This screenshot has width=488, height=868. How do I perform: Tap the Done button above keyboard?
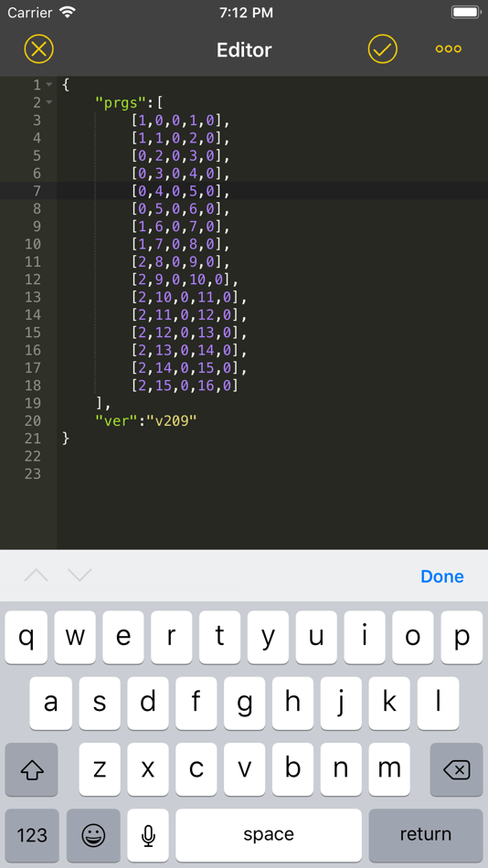tap(442, 577)
